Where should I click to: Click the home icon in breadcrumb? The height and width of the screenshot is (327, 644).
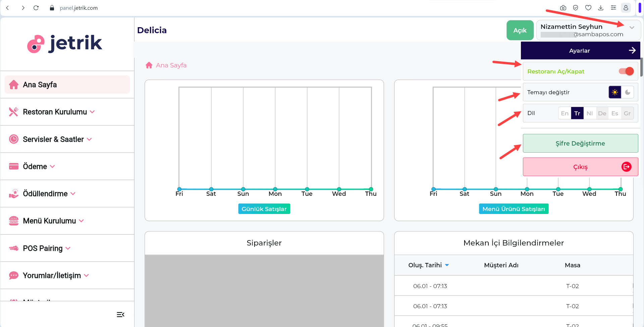[x=149, y=65]
